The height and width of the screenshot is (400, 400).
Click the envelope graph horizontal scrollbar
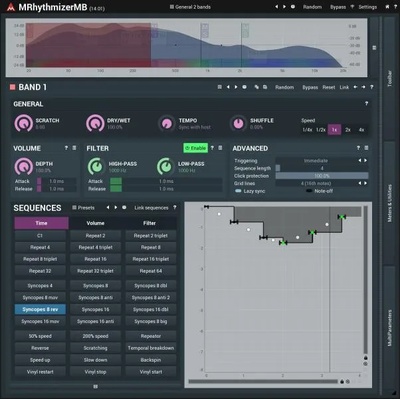(263, 381)
